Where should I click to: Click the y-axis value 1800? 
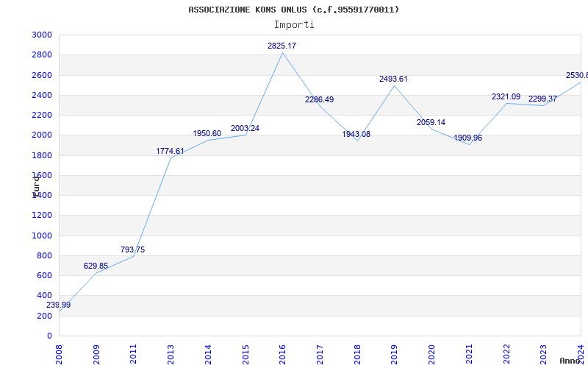click(x=43, y=155)
